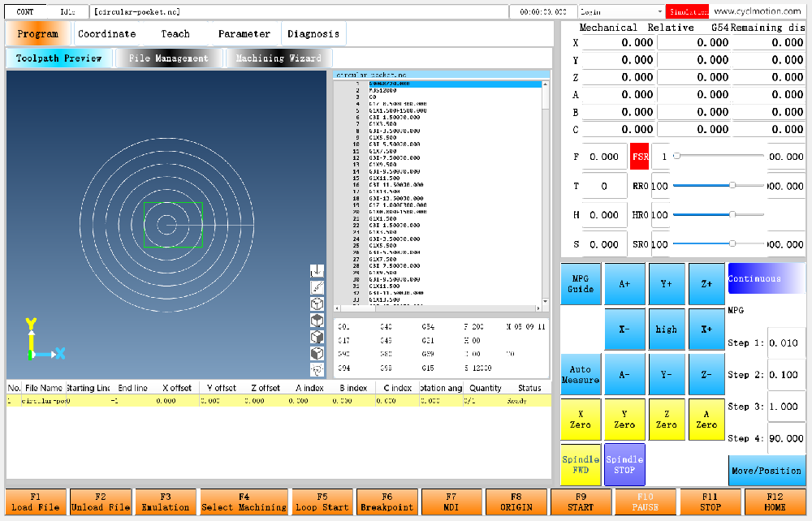Click F8 ORIGIN button
Viewport: 812px width, 521px height.
[x=516, y=502]
